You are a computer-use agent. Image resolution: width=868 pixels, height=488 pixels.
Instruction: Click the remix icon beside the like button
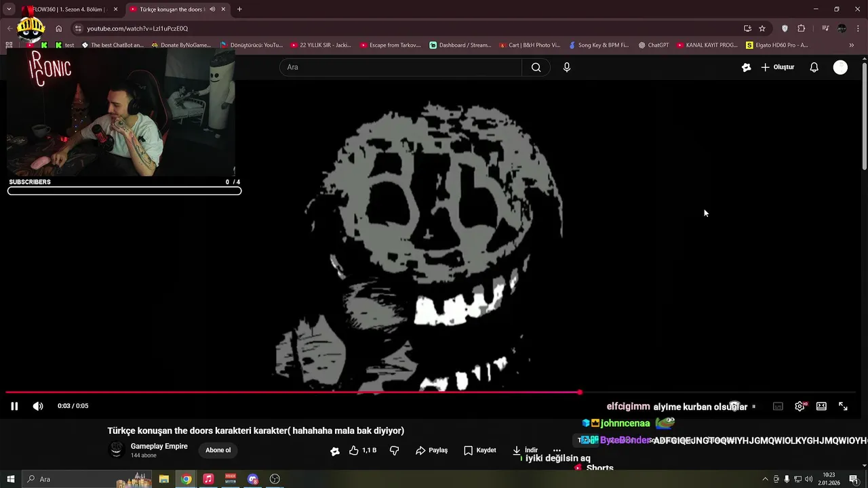coord(334,451)
